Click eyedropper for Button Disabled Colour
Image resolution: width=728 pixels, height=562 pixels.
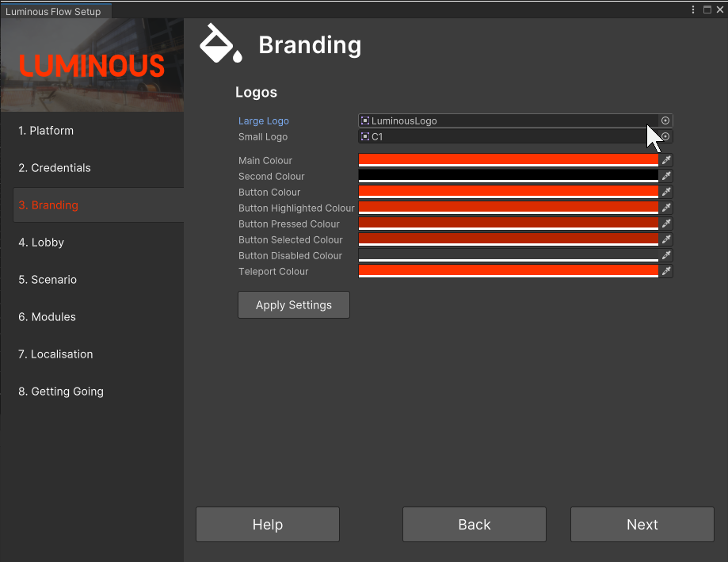click(x=666, y=255)
